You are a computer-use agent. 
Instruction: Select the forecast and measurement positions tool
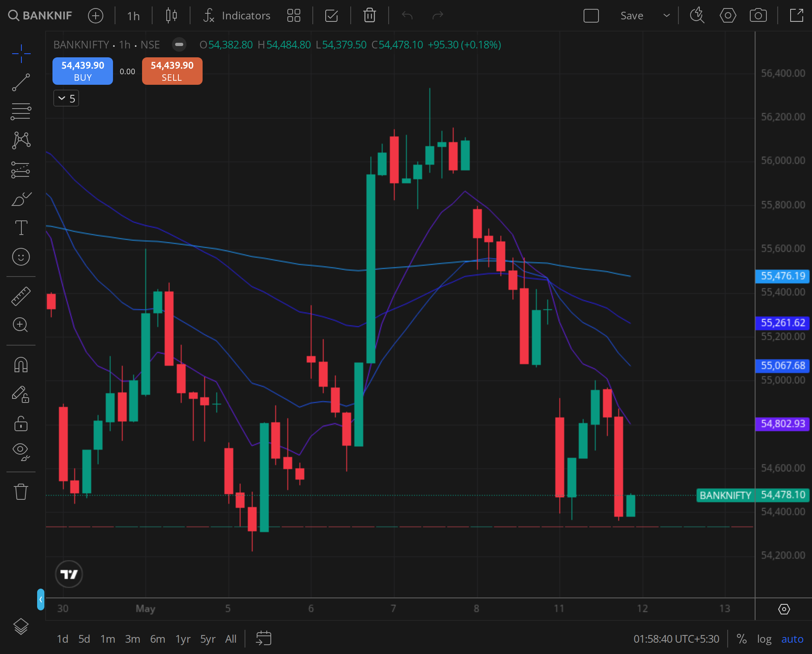(x=21, y=170)
